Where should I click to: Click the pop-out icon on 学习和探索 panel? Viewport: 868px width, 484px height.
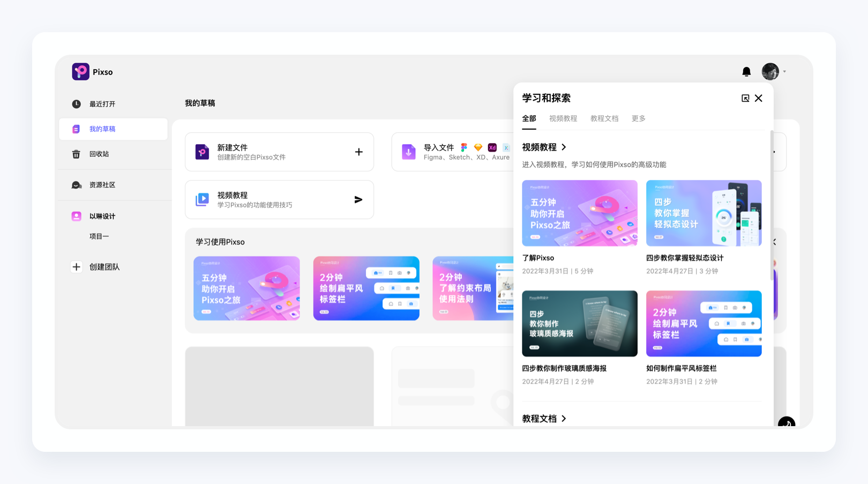(745, 98)
